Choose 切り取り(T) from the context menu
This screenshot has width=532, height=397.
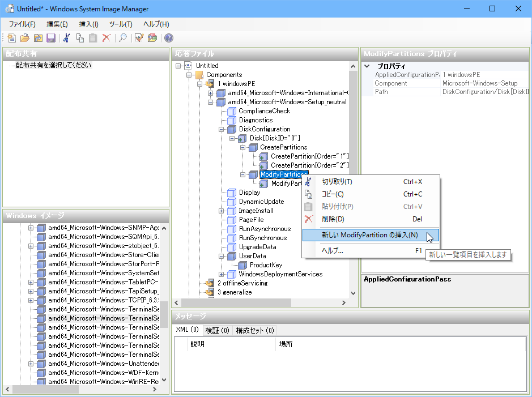coord(371,182)
